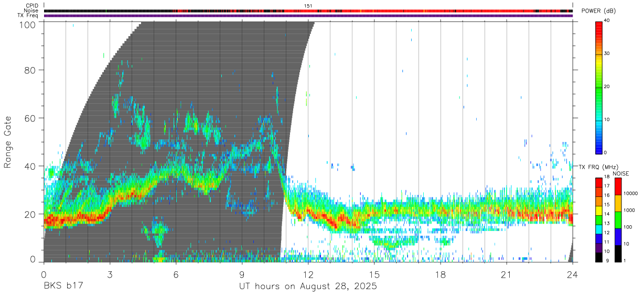Click the 60 tick on the Range Gate axis

point(29,117)
